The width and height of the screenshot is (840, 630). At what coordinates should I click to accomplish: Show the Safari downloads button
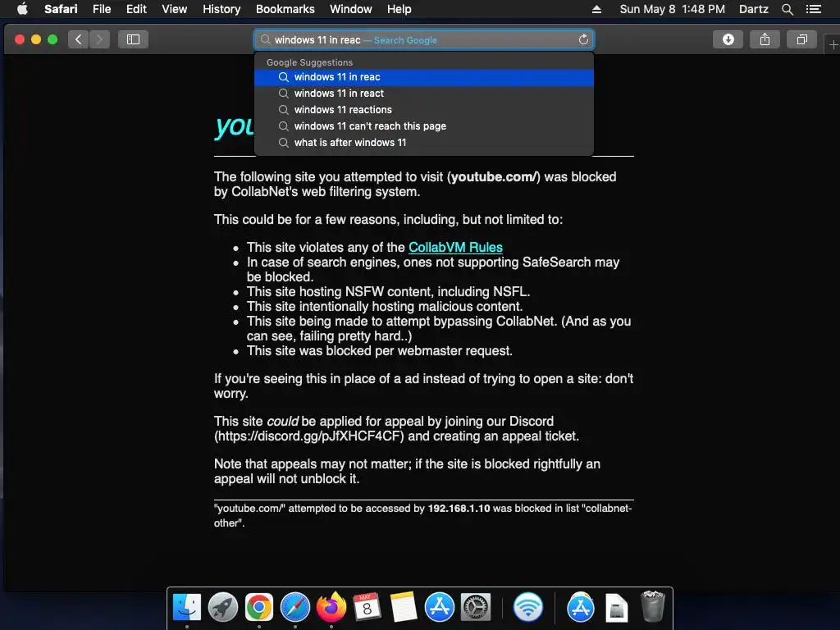(728, 39)
